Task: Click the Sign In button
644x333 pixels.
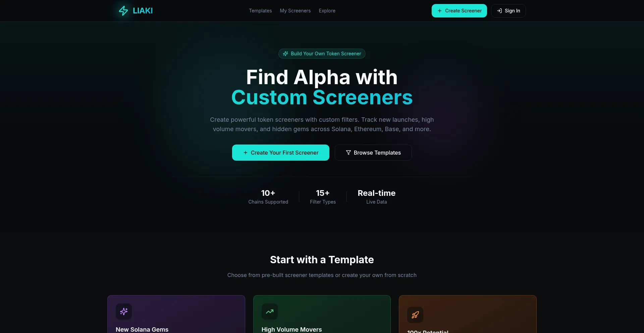Action: pos(508,11)
